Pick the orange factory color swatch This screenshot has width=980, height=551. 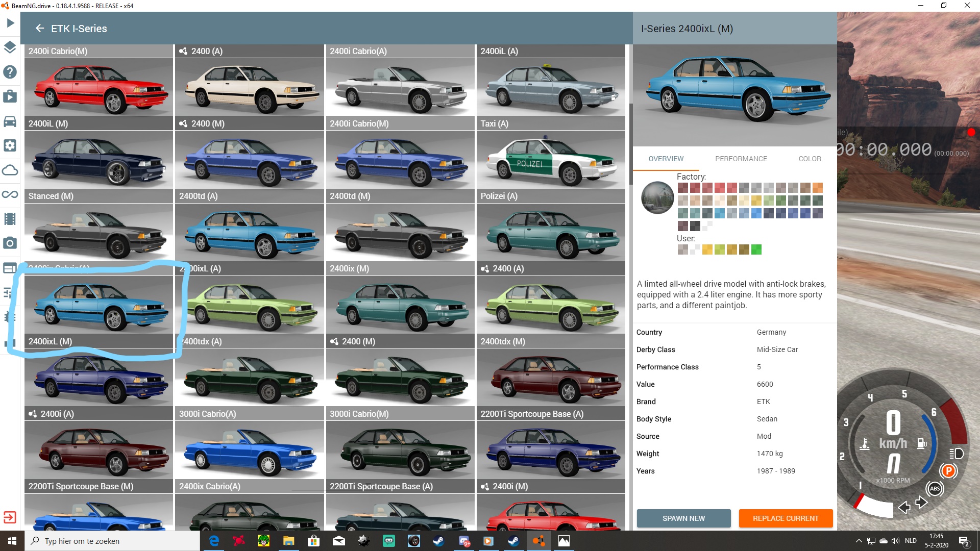tap(818, 188)
